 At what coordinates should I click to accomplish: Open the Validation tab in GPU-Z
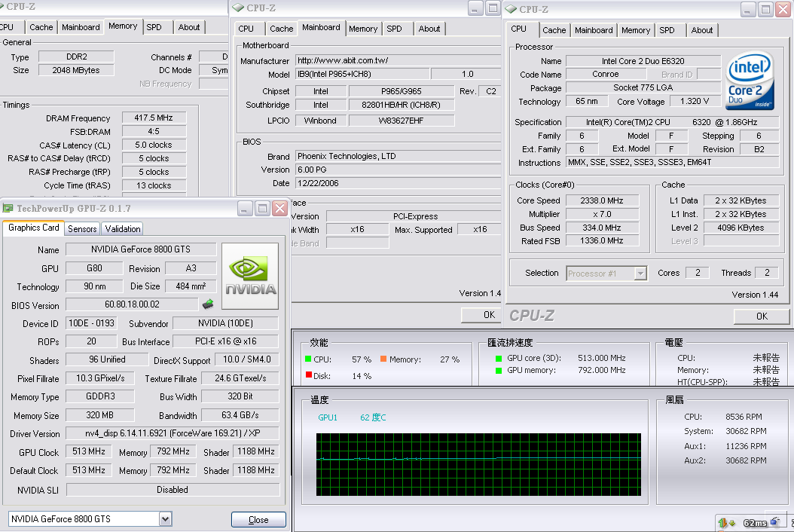tap(122, 228)
